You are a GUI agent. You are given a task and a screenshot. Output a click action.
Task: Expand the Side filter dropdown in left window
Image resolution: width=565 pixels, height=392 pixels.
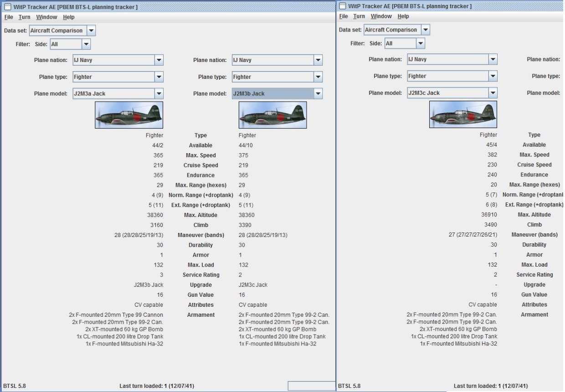click(x=86, y=44)
